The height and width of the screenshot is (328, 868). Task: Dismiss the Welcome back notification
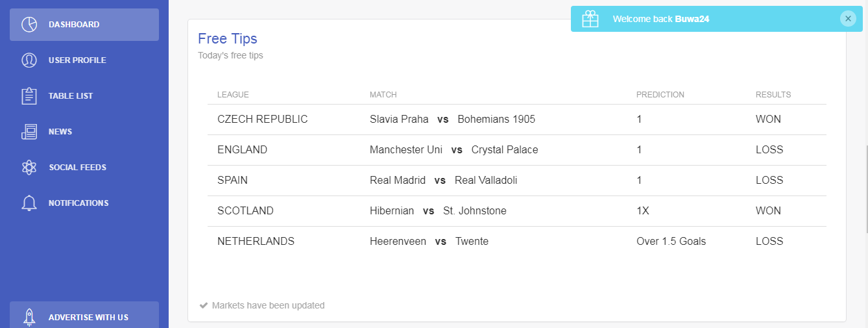click(x=848, y=19)
